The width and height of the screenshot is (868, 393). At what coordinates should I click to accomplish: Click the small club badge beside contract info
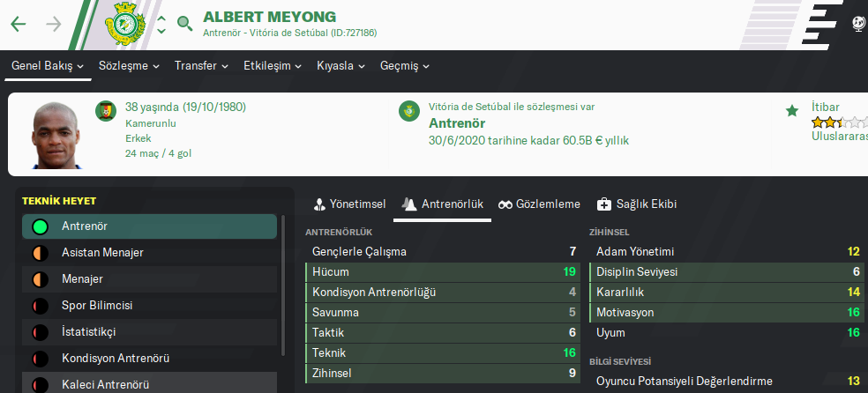click(x=409, y=112)
